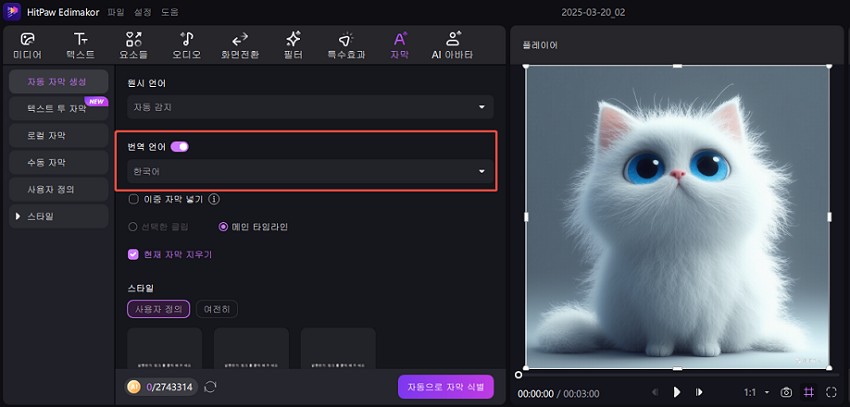Open the 1:1 aspect ratio dropdown
850x407 pixels.
click(x=757, y=392)
